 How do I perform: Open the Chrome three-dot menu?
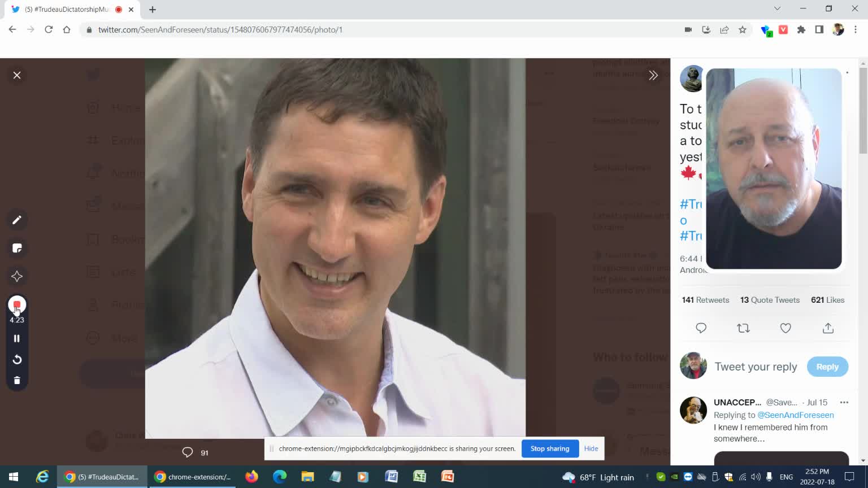[856, 30]
